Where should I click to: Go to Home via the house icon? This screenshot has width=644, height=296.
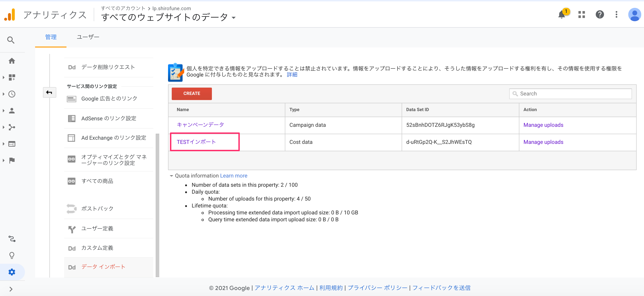pyautogui.click(x=12, y=61)
